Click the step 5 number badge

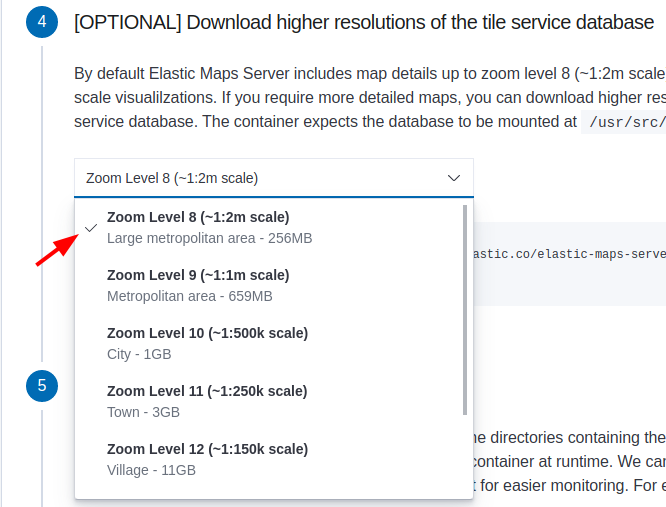(x=42, y=385)
